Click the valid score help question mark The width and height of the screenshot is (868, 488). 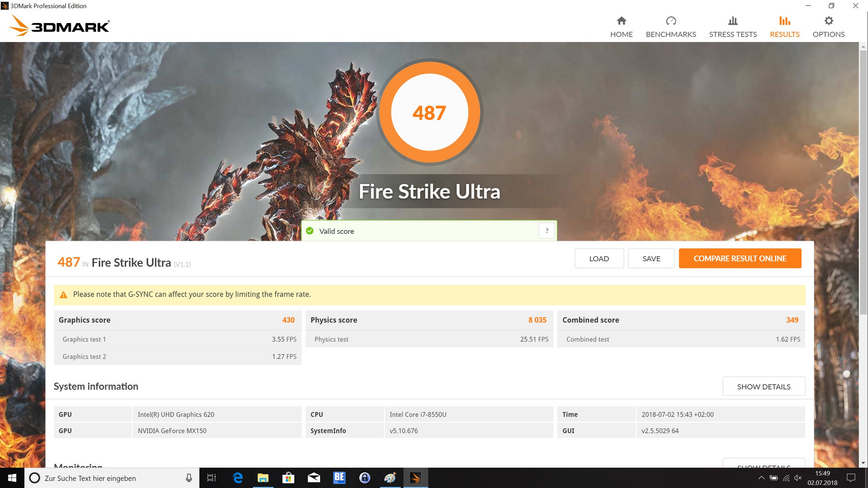(x=547, y=231)
